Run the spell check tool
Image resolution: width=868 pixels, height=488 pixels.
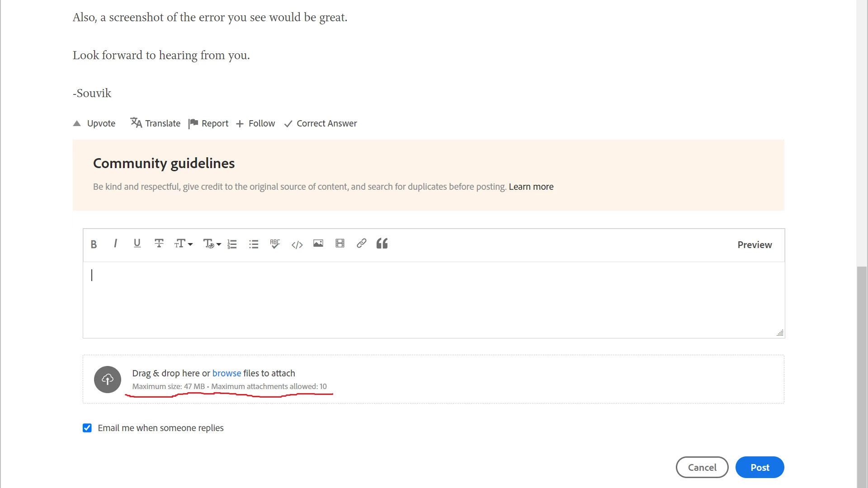click(x=275, y=244)
